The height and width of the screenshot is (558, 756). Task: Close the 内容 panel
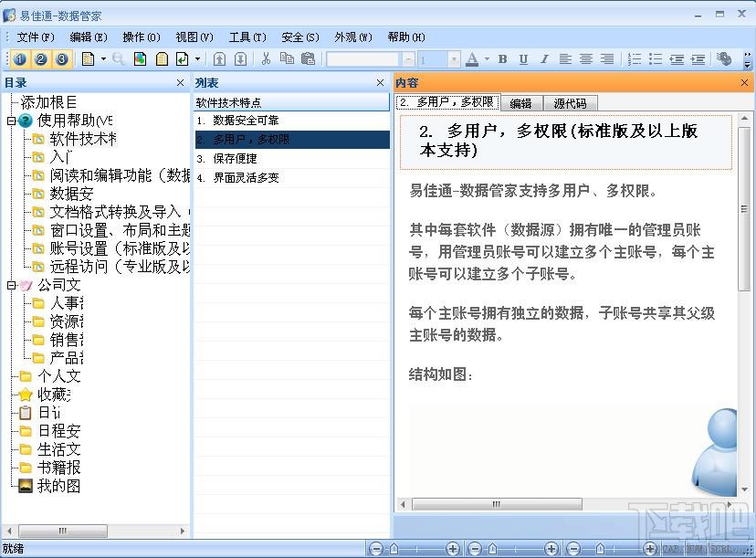[744, 83]
